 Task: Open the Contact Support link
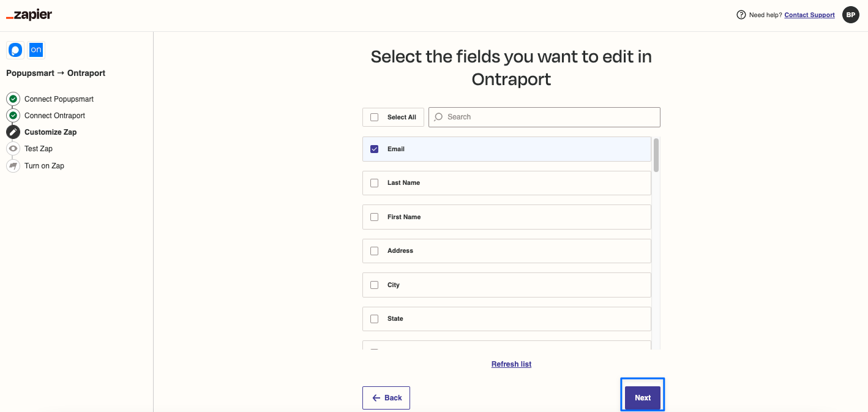click(x=809, y=15)
